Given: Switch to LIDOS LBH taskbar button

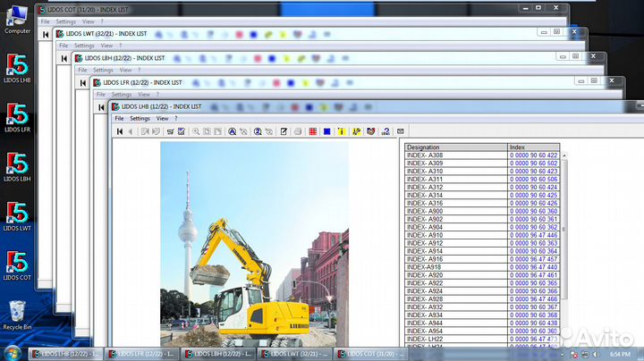Looking at the screenshot, I should coord(218,354).
